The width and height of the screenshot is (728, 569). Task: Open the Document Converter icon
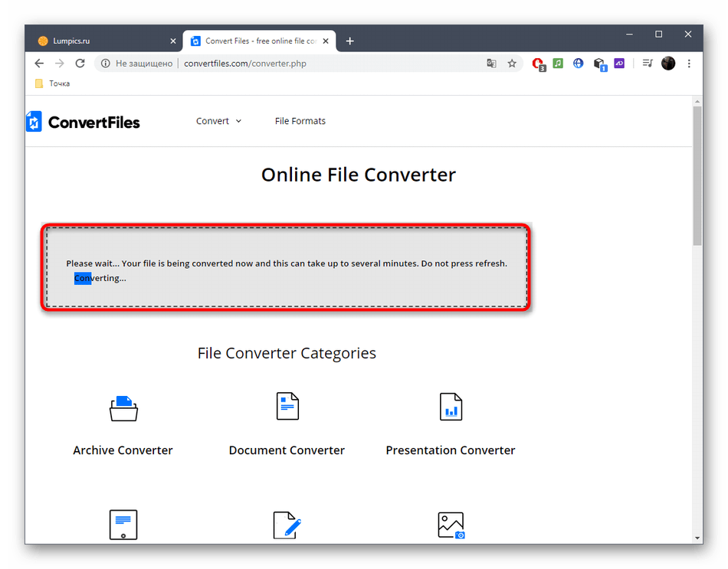(x=287, y=406)
